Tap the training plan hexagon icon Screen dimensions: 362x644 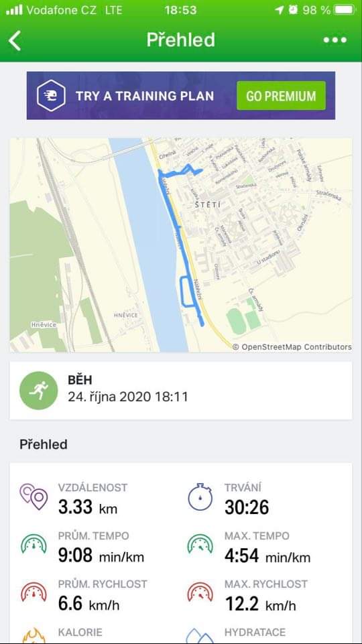(x=51, y=96)
